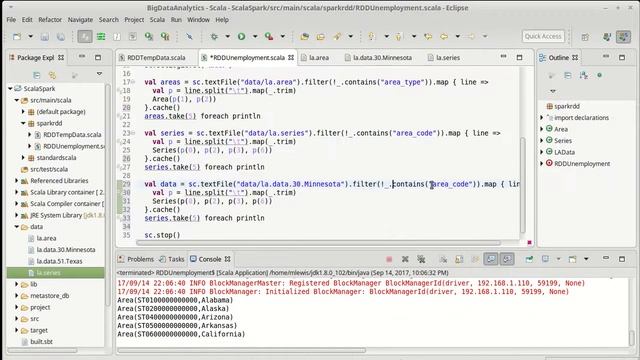Maximize the editor area
Viewport: 640px width, 360px height.
pos(519,58)
